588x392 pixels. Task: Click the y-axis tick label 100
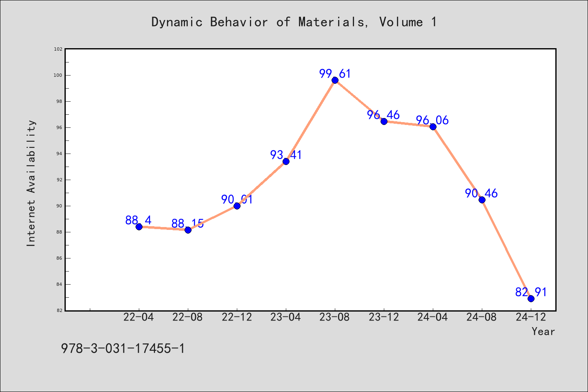(x=58, y=75)
